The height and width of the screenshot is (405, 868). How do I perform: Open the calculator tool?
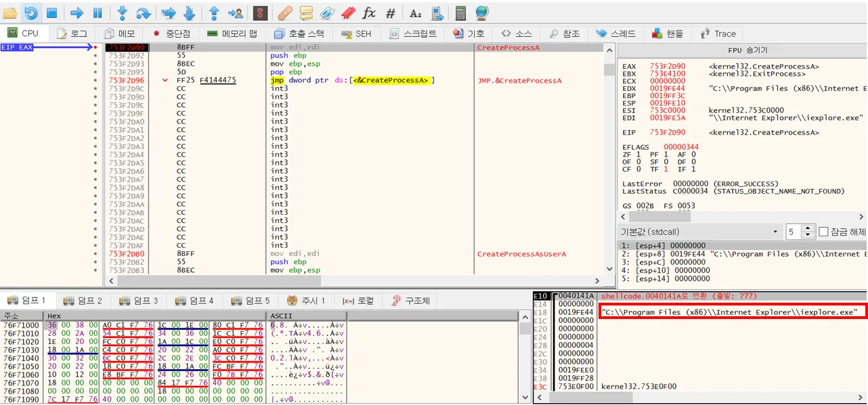pyautogui.click(x=460, y=13)
